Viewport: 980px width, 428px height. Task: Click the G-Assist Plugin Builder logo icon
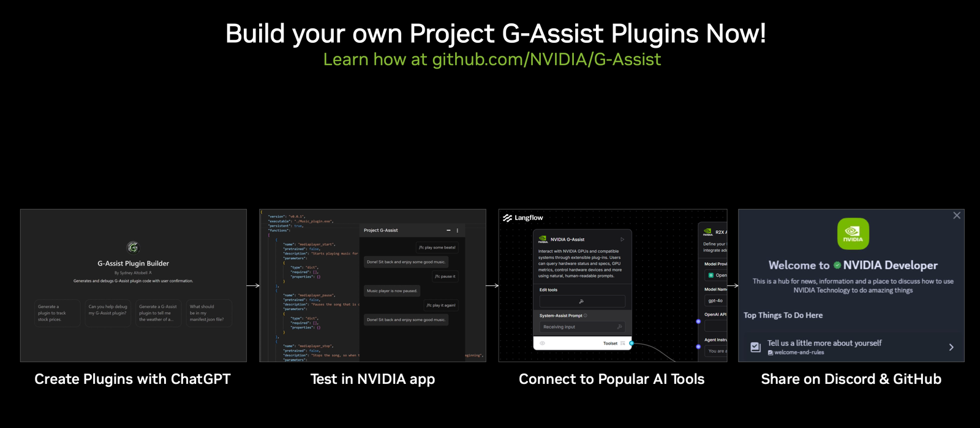[133, 247]
